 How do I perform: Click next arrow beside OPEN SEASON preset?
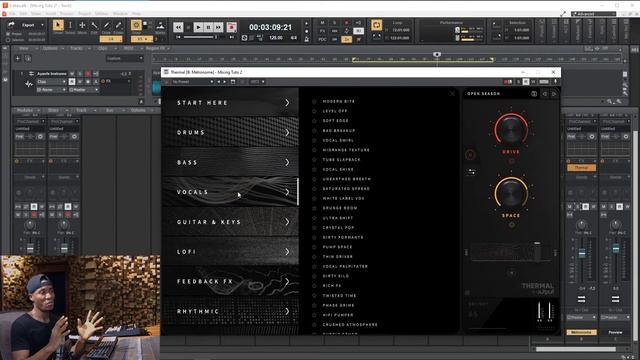point(554,94)
